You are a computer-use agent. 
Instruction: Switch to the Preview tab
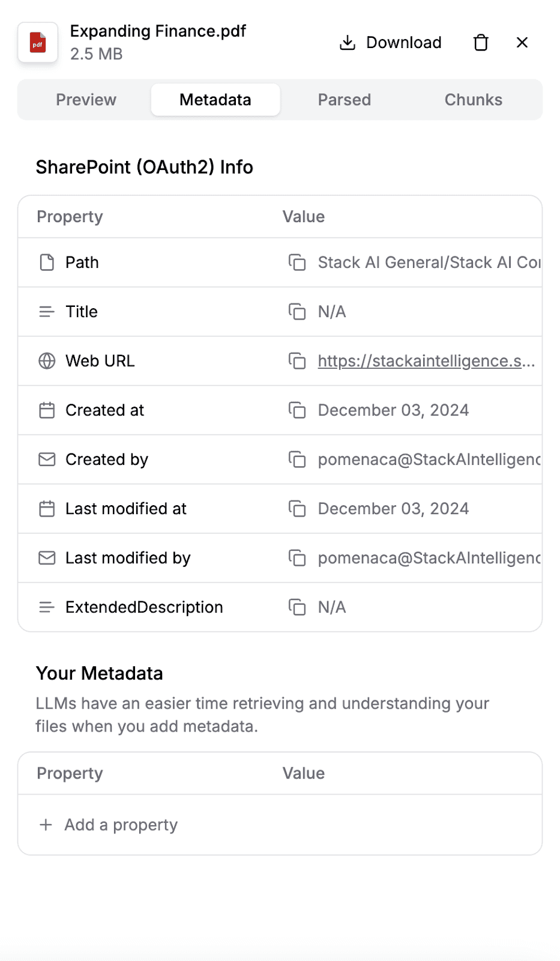[x=86, y=100]
